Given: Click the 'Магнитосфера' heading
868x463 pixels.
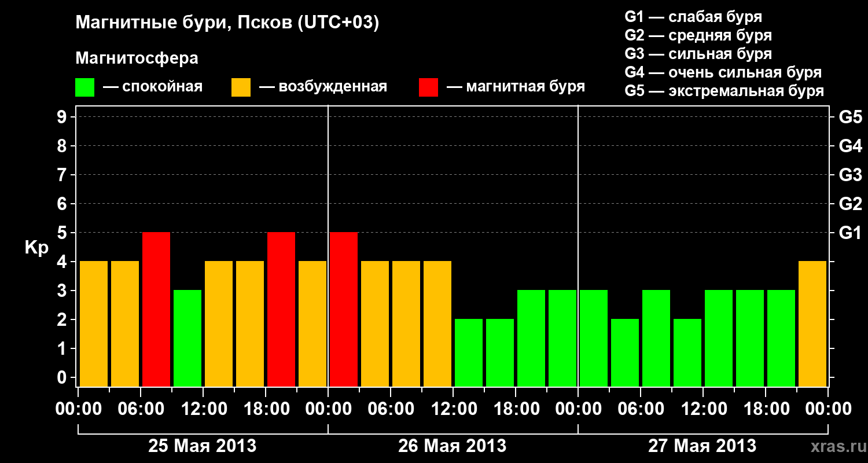Looking at the screenshot, I should pyautogui.click(x=137, y=58).
